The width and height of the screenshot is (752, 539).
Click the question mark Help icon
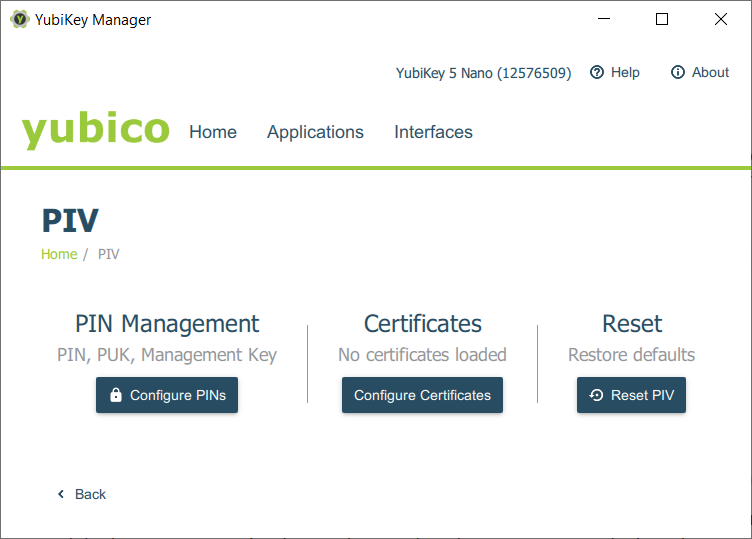597,72
